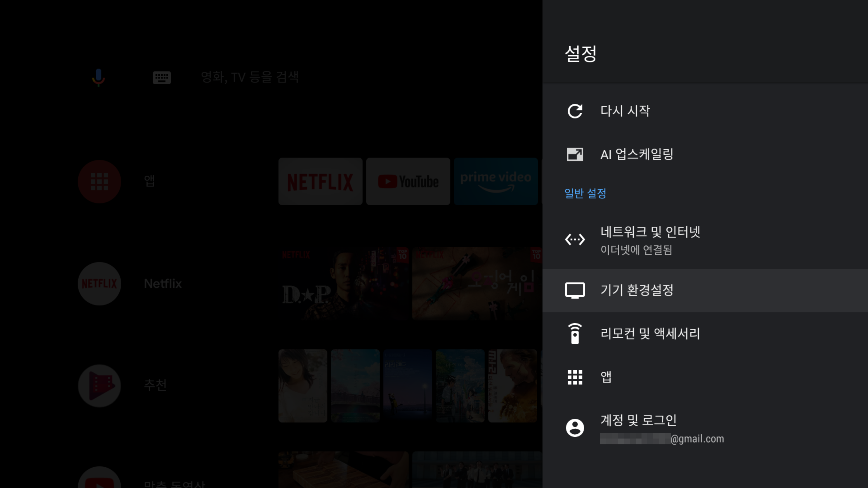Click the apps grid icon in settings
This screenshot has width=868, height=488.
coord(575,377)
